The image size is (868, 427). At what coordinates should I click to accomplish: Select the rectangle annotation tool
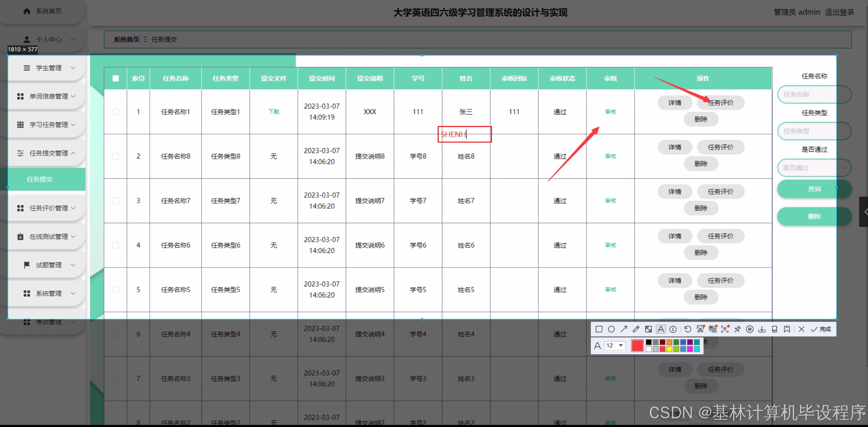coord(599,329)
